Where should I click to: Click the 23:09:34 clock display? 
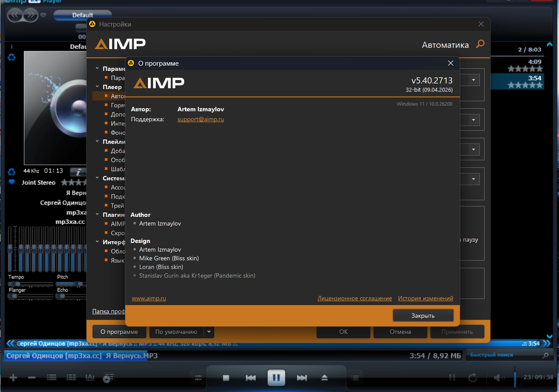pyautogui.click(x=538, y=377)
